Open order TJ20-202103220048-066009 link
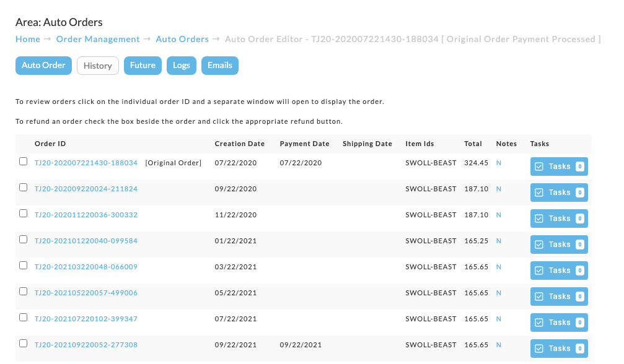This screenshot has height=364, width=624. coord(86,267)
